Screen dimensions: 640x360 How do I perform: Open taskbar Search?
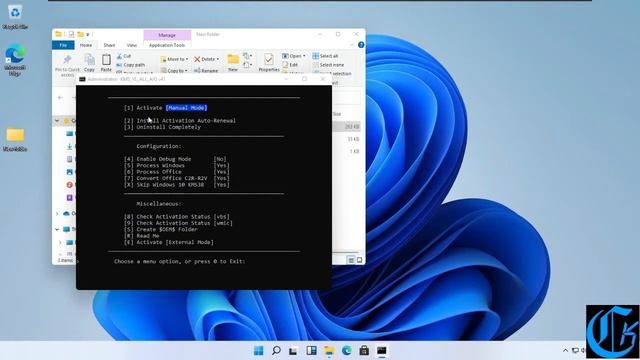coord(276,351)
